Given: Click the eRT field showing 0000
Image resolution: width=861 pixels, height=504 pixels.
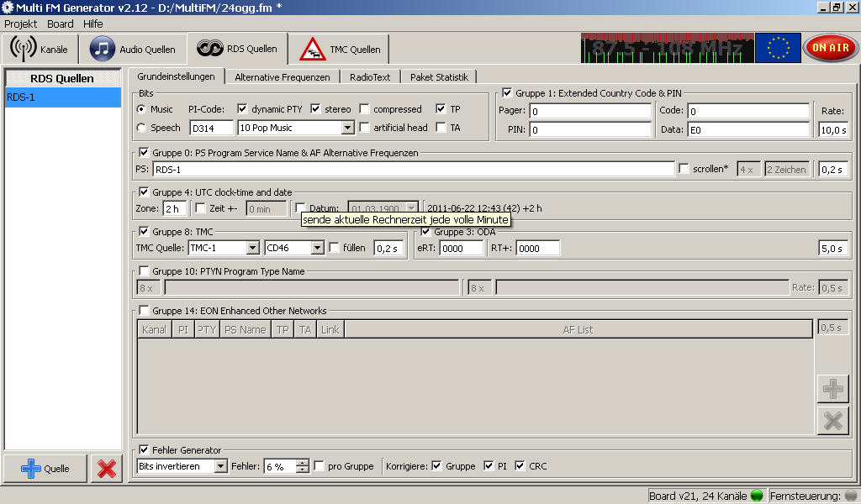Looking at the screenshot, I should click(x=462, y=249).
